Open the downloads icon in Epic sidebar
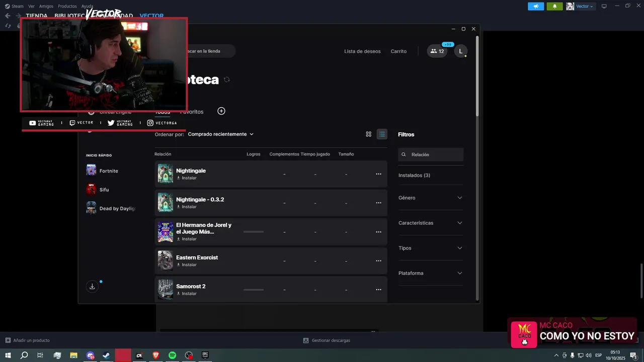 coord(92,287)
